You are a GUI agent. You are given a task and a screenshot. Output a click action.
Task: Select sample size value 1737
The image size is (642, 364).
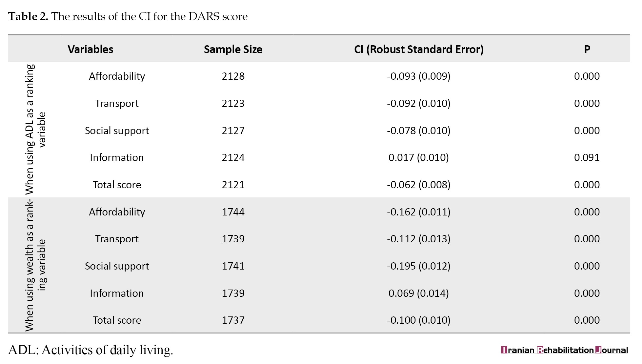233,320
